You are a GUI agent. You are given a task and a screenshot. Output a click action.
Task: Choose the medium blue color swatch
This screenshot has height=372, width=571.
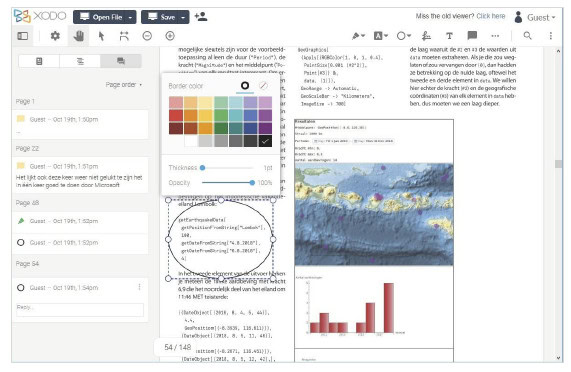click(x=251, y=116)
